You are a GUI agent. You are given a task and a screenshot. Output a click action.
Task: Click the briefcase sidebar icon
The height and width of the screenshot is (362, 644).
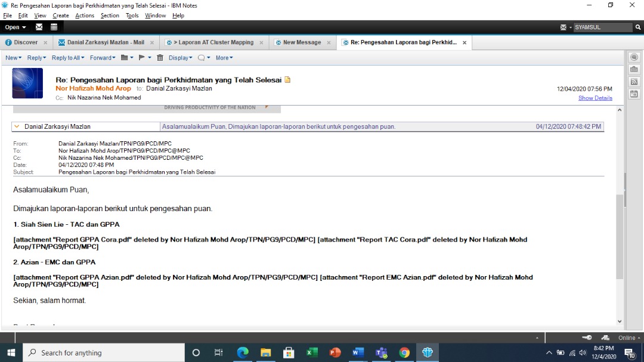point(634,69)
